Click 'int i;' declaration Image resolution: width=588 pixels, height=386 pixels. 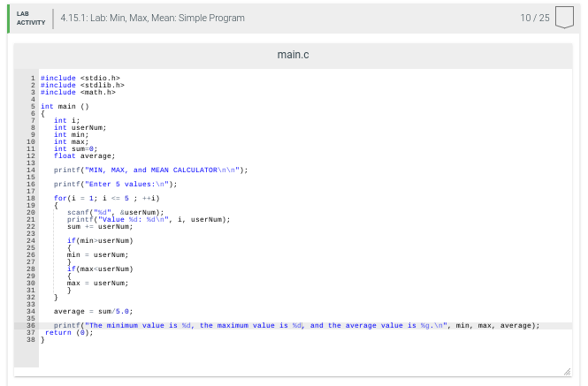pyautogui.click(x=66, y=120)
